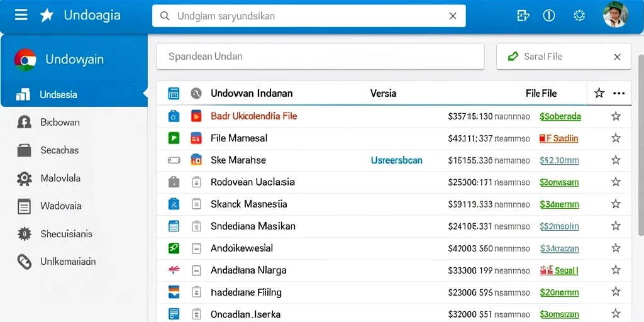Click the green play icon for File Mamasal
Image resolution: width=644 pixels, height=322 pixels.
pyautogui.click(x=174, y=138)
